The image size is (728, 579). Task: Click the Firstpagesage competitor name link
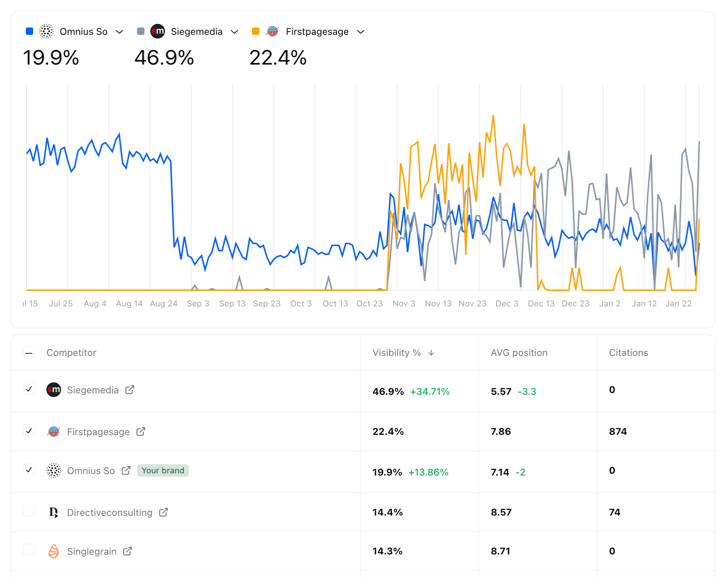tap(98, 432)
